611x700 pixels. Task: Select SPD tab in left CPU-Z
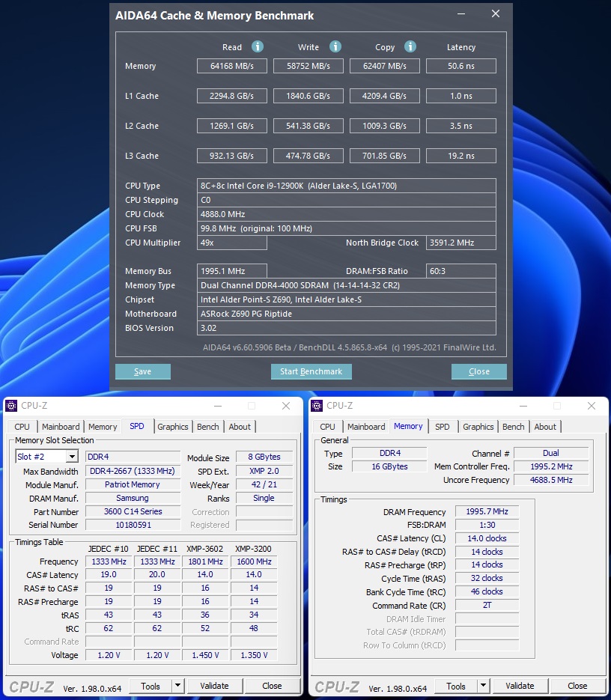[x=137, y=426]
